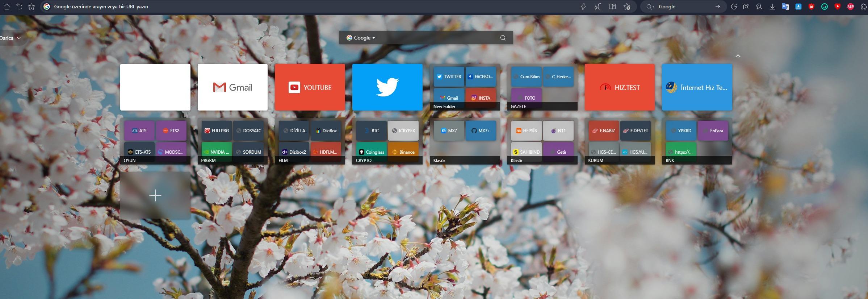Open the Google engine dropdown on page

click(x=361, y=38)
